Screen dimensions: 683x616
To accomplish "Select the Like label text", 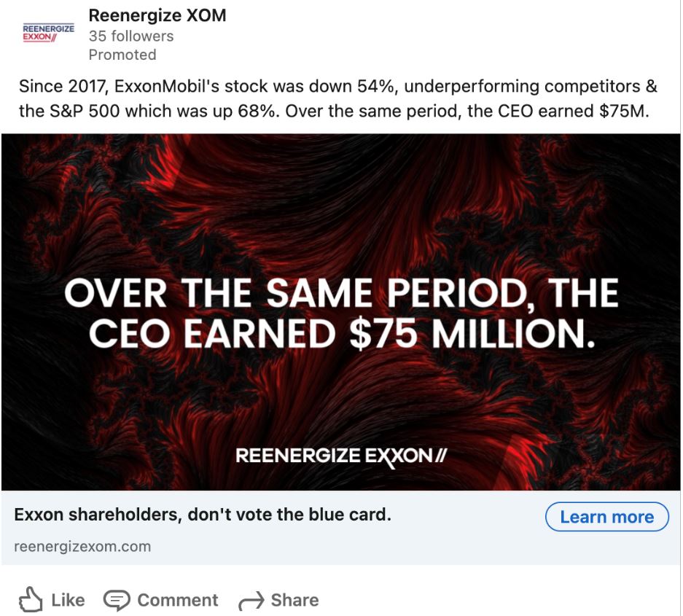I will coord(68,600).
